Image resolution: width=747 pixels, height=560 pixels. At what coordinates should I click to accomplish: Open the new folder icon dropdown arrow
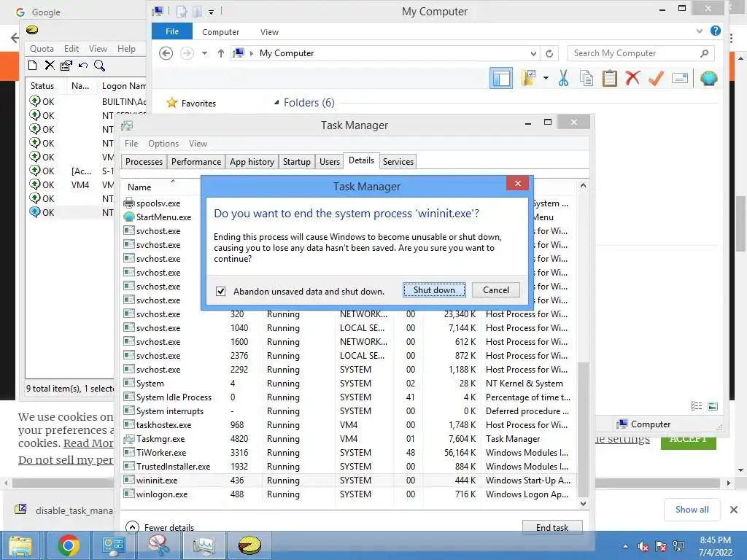pyautogui.click(x=546, y=77)
